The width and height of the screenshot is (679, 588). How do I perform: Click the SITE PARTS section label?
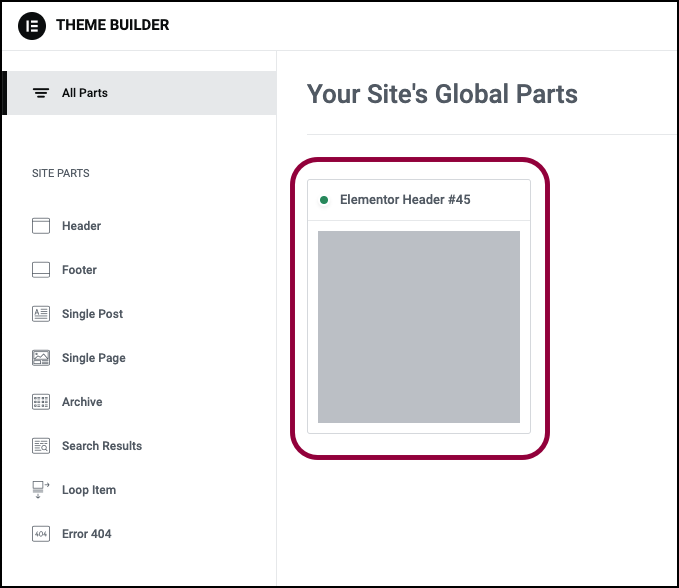[61, 173]
